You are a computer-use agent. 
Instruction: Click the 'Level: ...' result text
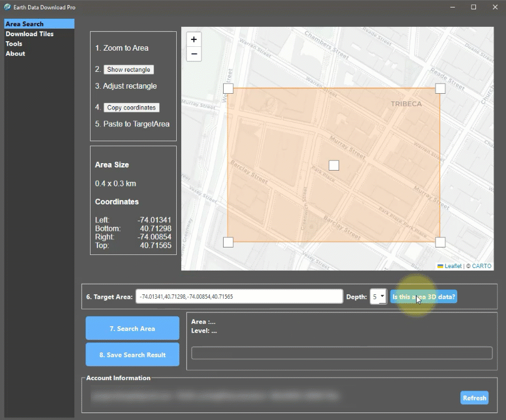204,331
